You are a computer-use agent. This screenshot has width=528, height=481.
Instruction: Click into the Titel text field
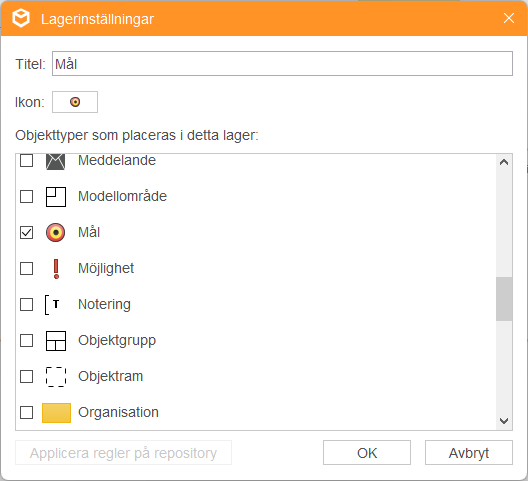point(282,64)
